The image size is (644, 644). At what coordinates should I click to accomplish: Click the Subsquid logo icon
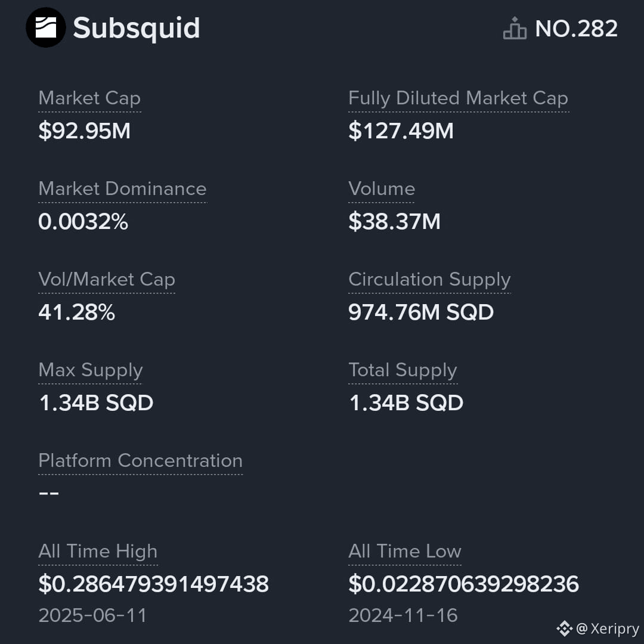45,27
